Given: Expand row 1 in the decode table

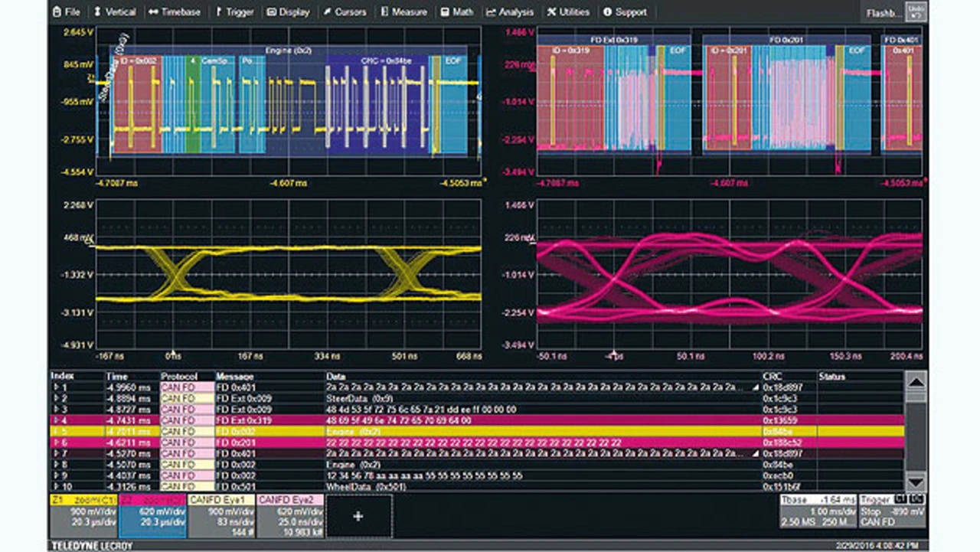Looking at the screenshot, I should (x=55, y=388).
